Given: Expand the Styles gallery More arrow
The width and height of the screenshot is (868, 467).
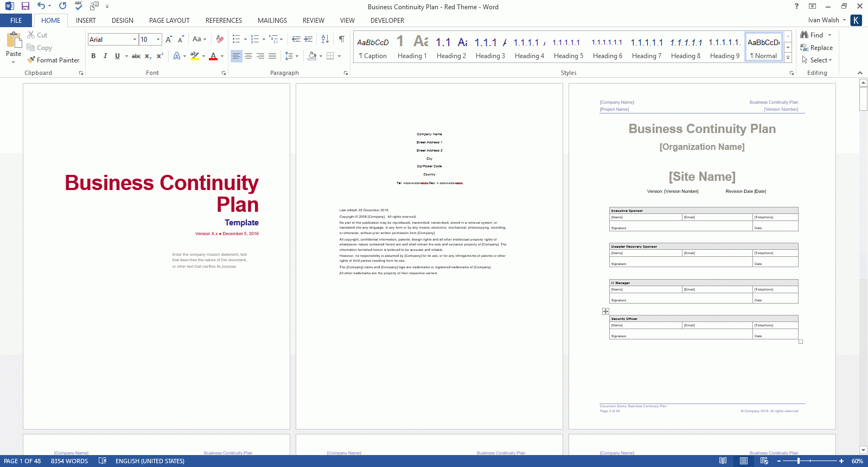Looking at the screenshot, I should tap(788, 58).
